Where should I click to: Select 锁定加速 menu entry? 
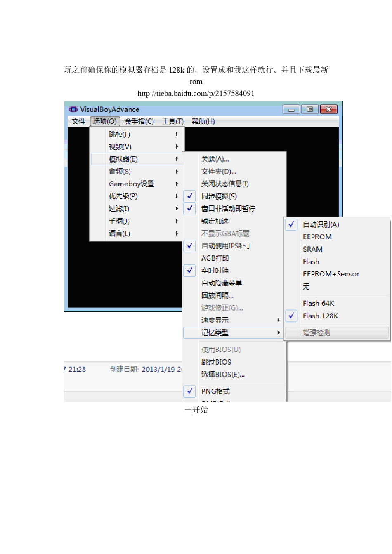234,221
